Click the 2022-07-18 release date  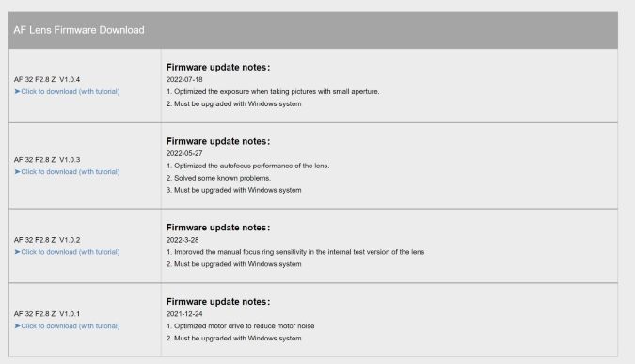point(184,79)
